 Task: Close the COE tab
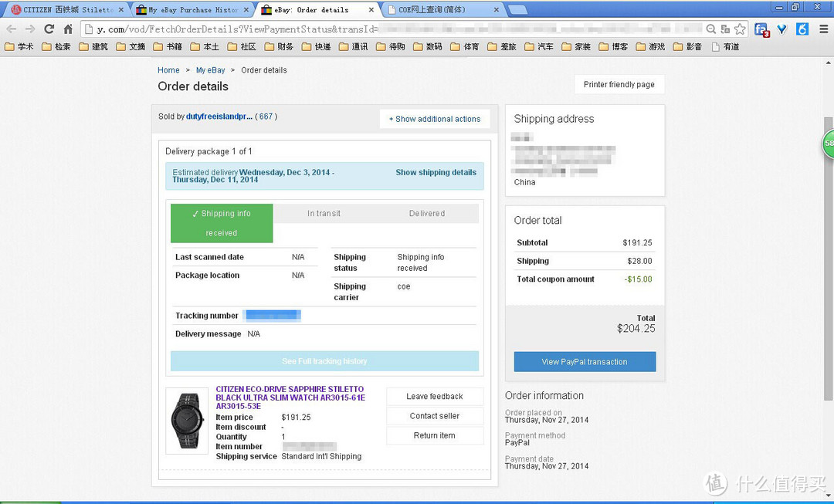click(x=497, y=9)
